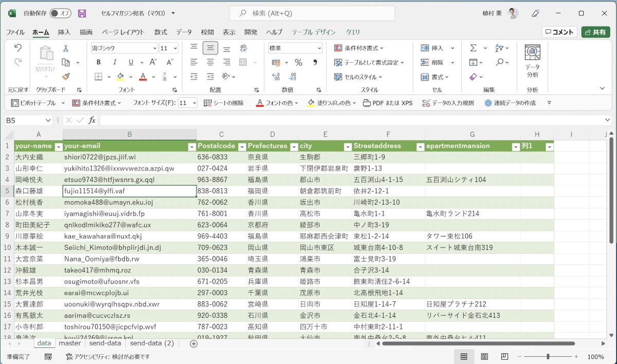Switch to Page Layout view icon
Image resolution: width=617 pixels, height=364 pixels.
[484, 356]
